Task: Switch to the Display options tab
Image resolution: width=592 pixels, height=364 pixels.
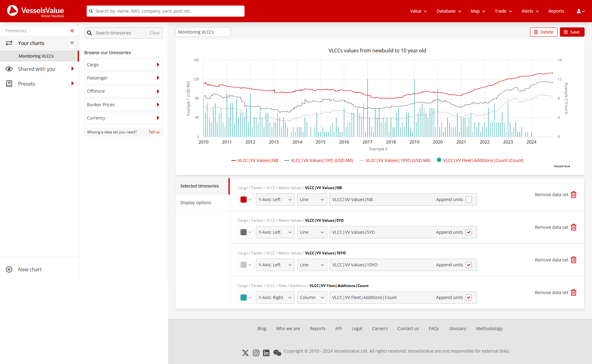Action: [x=195, y=202]
